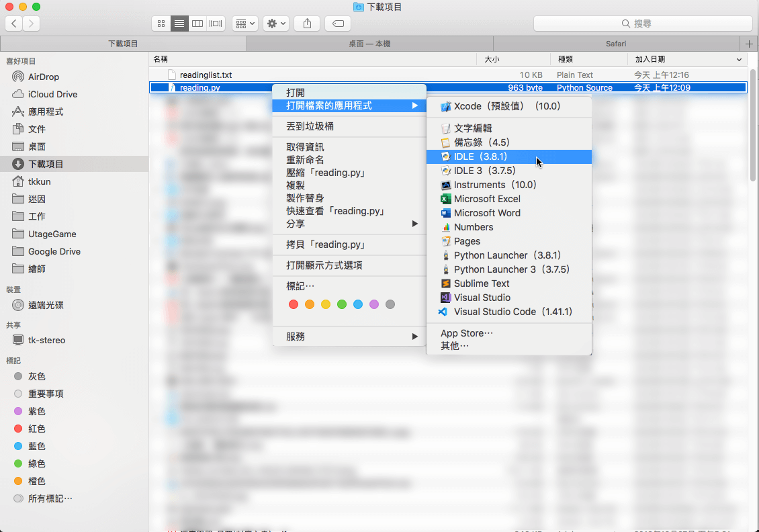Open the 繪師 folder in sidebar
This screenshot has width=759, height=532.
point(37,269)
